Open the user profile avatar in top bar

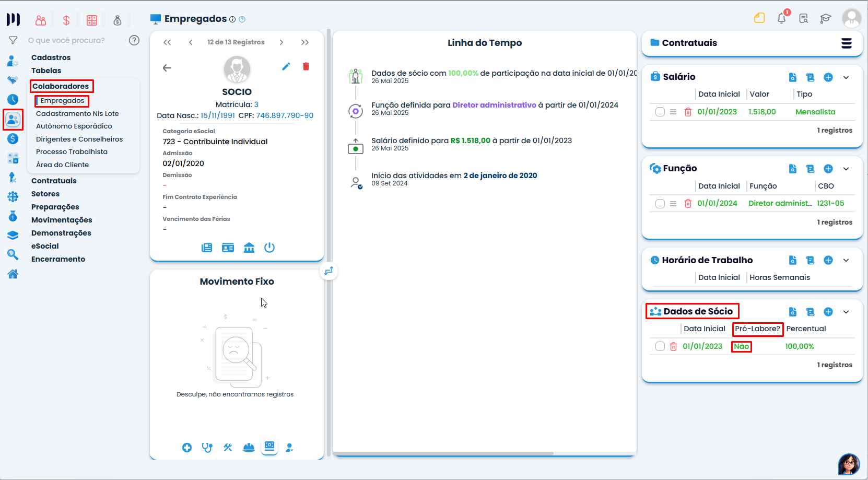851,18
